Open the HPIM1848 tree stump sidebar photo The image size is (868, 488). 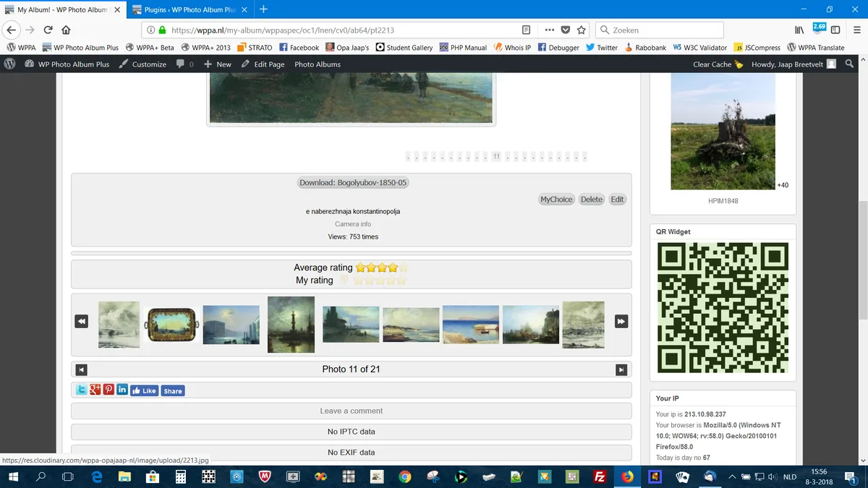(x=723, y=131)
